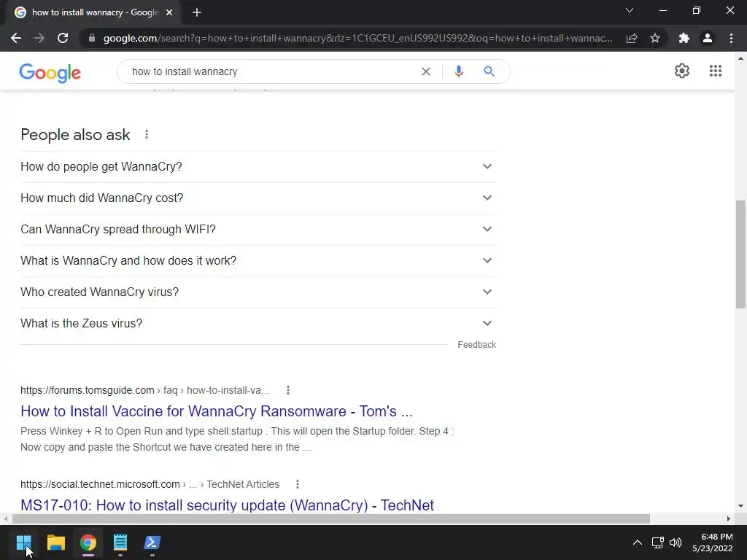Image resolution: width=747 pixels, height=560 pixels.
Task: Clear the search box text
Action: pos(426,71)
